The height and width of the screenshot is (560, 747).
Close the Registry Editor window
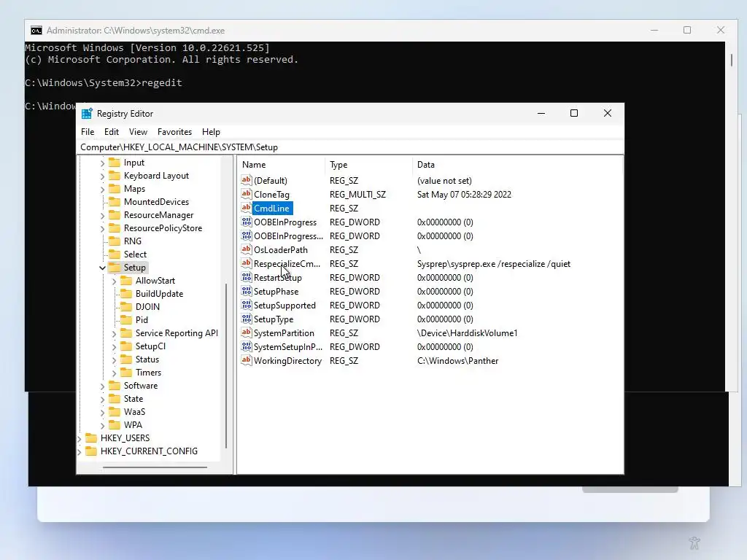(x=608, y=113)
